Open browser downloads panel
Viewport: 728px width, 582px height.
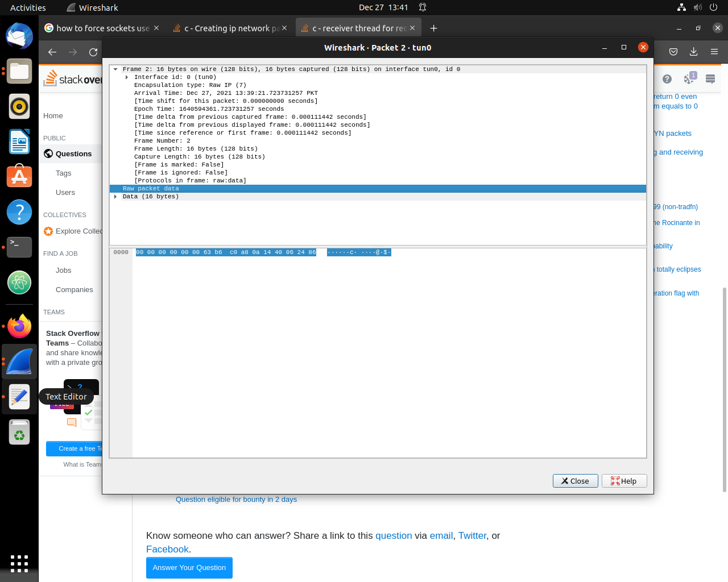[x=694, y=52]
